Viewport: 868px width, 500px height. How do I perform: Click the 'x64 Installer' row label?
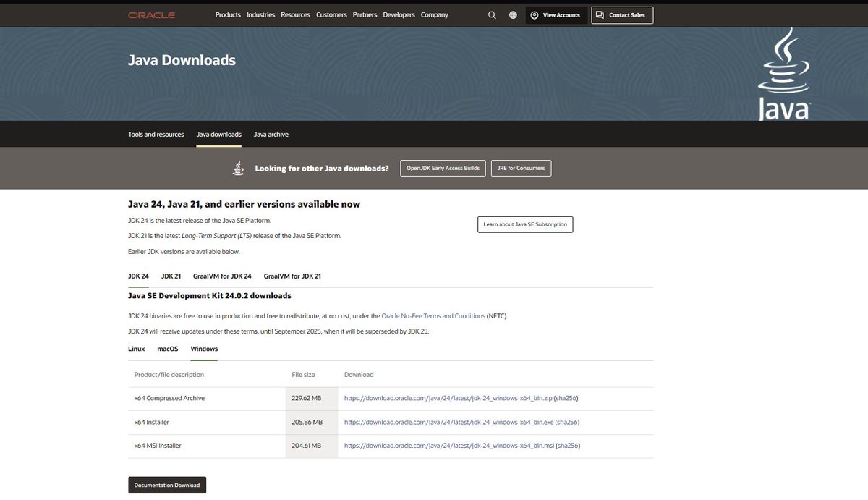(x=152, y=423)
